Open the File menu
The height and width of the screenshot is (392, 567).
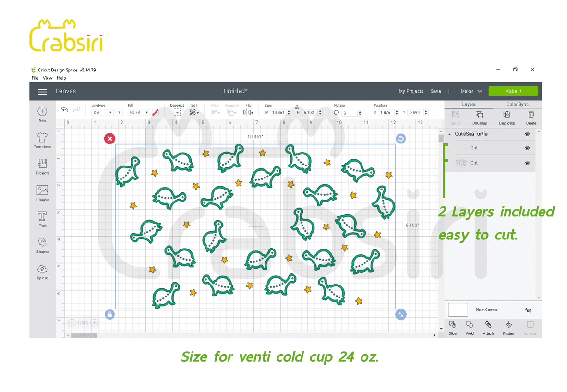coord(35,78)
